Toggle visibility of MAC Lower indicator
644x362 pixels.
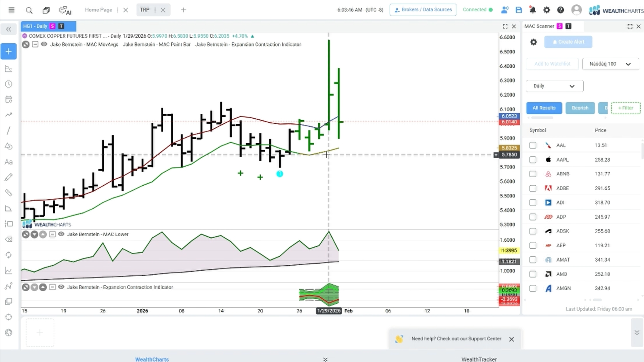[x=61, y=234]
